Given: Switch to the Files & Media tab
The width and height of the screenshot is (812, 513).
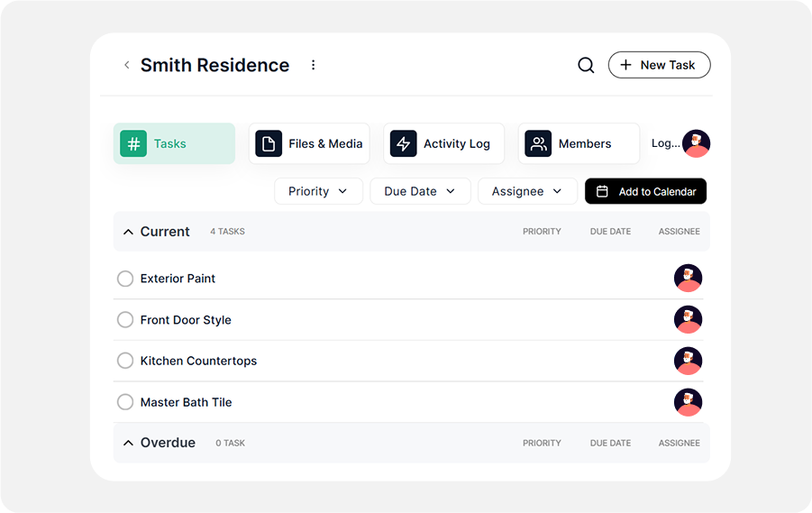Looking at the screenshot, I should point(309,143).
